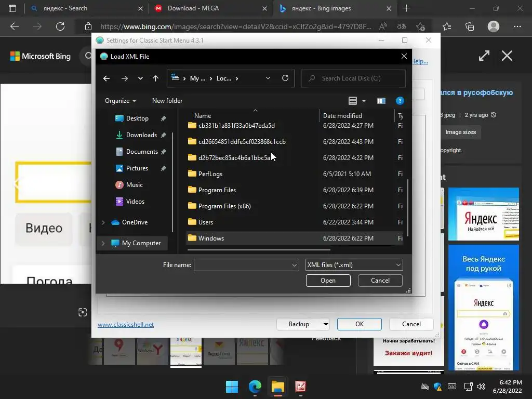
Task: Select Downloads in navigation pane
Action: click(141, 135)
